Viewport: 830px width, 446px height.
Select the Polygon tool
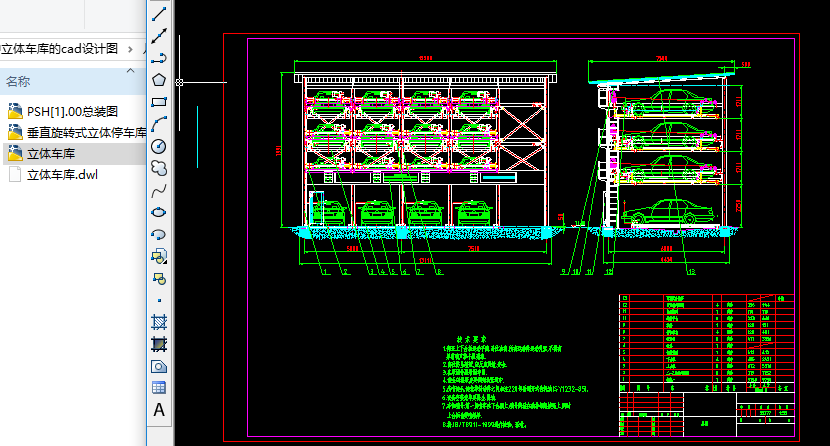tap(159, 80)
